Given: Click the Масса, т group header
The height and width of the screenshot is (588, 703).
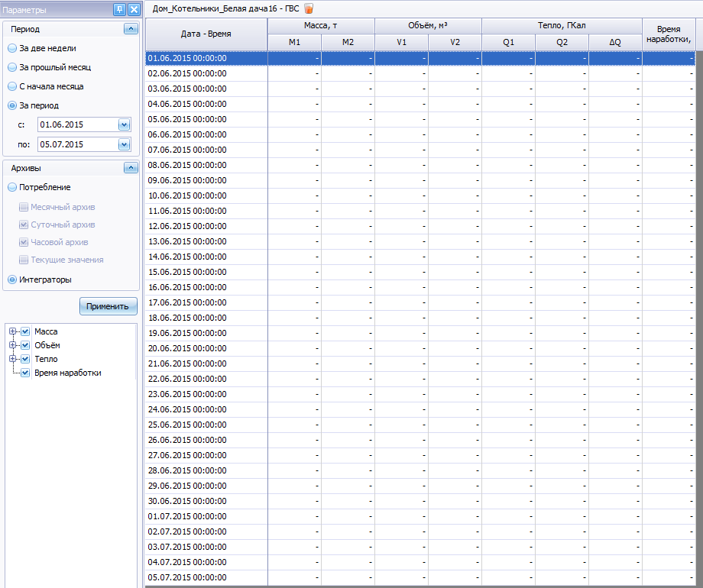Looking at the screenshot, I should coord(321,26).
